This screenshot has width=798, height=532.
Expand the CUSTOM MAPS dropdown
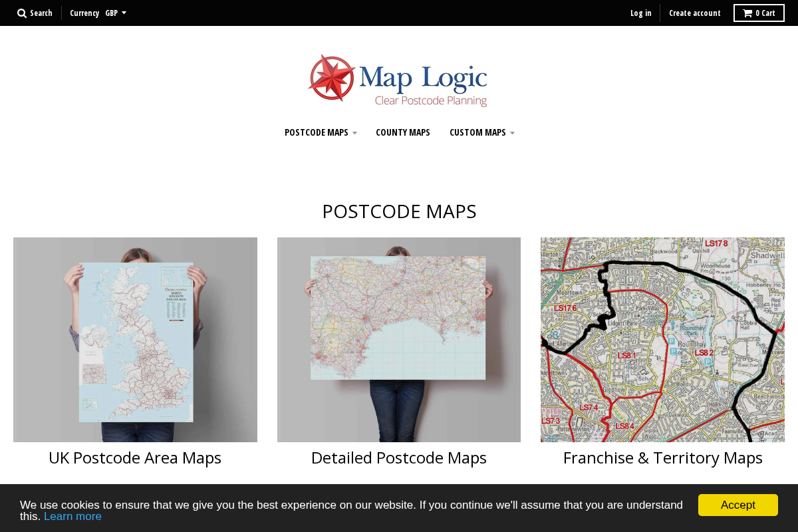pyautogui.click(x=512, y=132)
